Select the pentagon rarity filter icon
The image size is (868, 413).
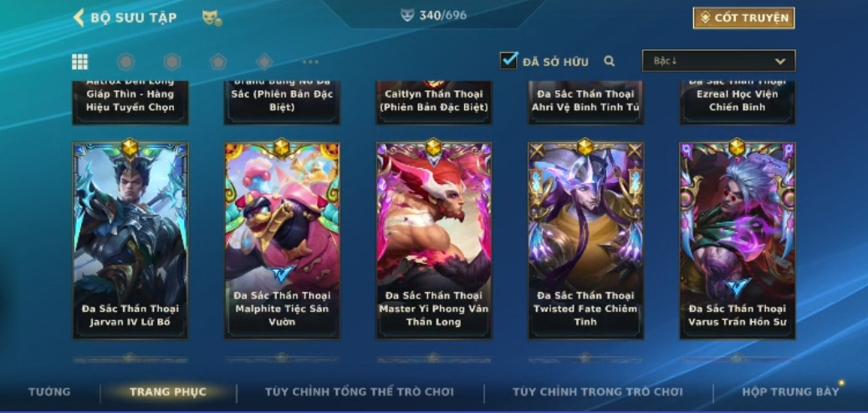click(x=218, y=62)
